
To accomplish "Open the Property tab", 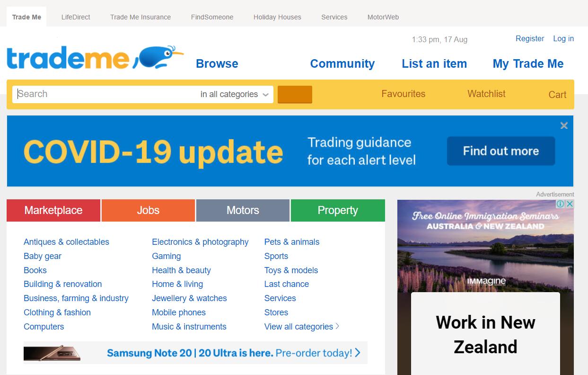I will (338, 210).
